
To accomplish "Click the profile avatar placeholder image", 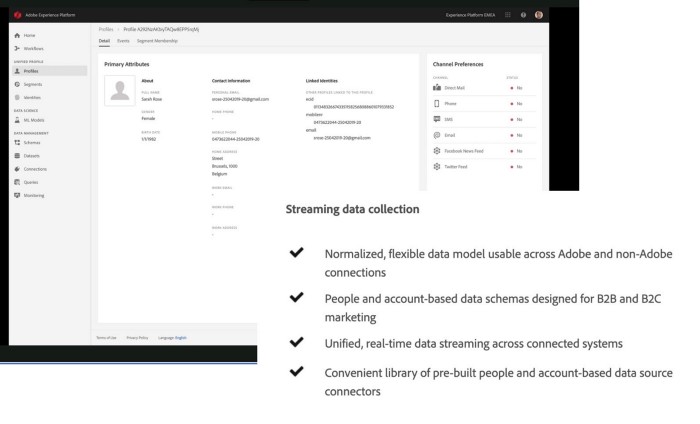I will pyautogui.click(x=120, y=91).
